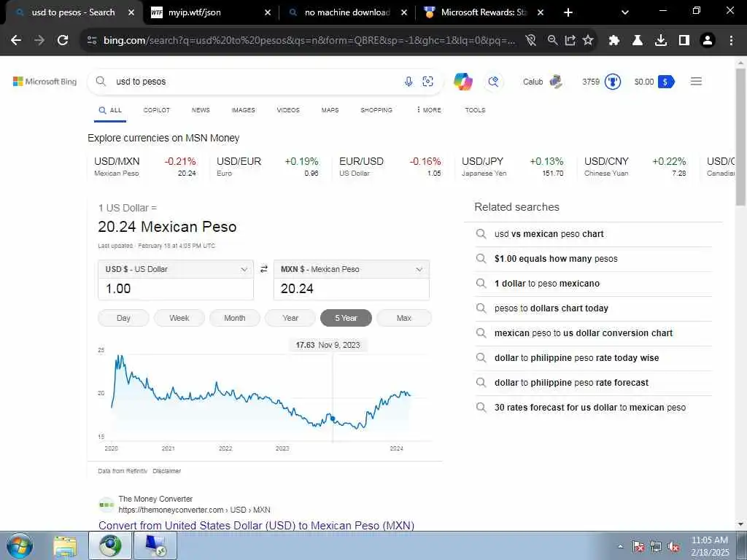Select the Day chart range
This screenshot has width=747, height=560.
click(123, 318)
